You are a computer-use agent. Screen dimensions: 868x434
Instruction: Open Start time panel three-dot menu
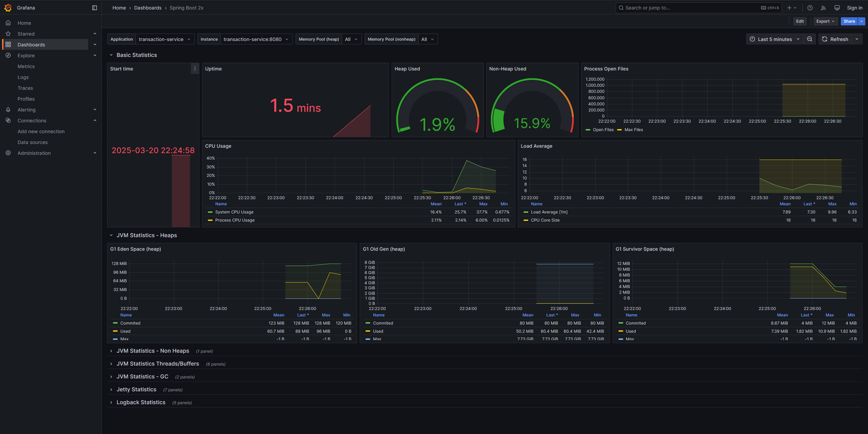pyautogui.click(x=195, y=68)
